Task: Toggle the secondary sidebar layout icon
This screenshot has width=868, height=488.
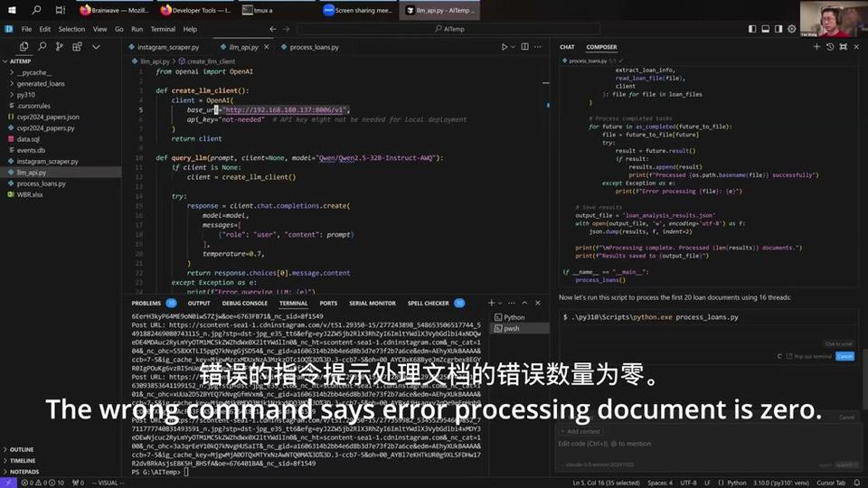Action: point(778,29)
